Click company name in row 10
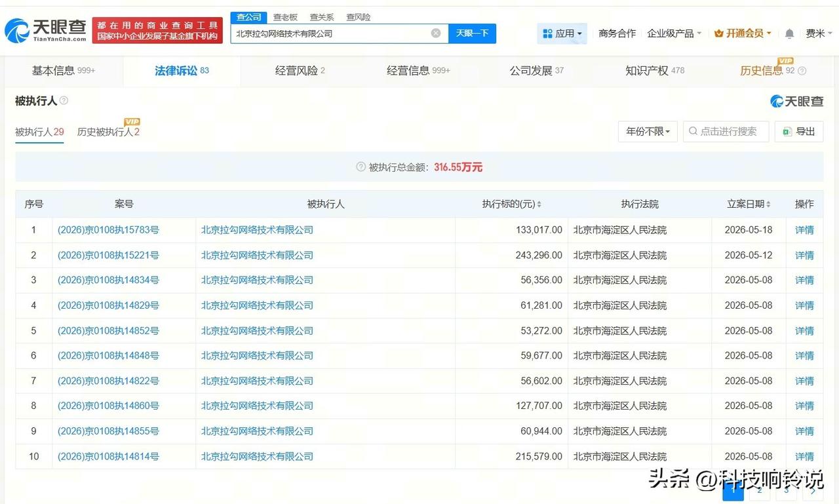Screen dimensions: 839x504 (257, 456)
